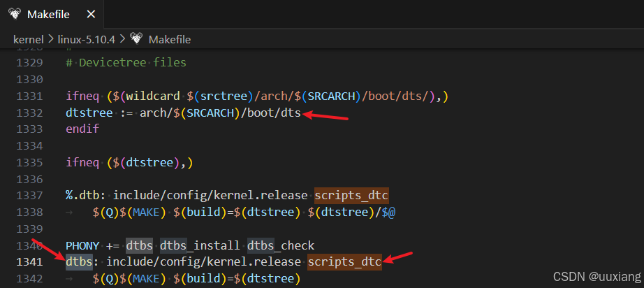Click 'ifneq' keyword on line 1335
The image size is (644, 288).
coord(82,162)
